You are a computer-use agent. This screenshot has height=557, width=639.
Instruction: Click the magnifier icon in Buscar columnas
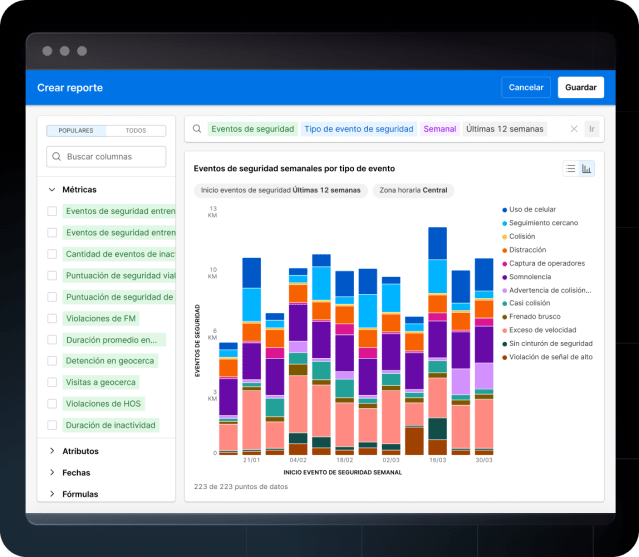click(x=56, y=157)
